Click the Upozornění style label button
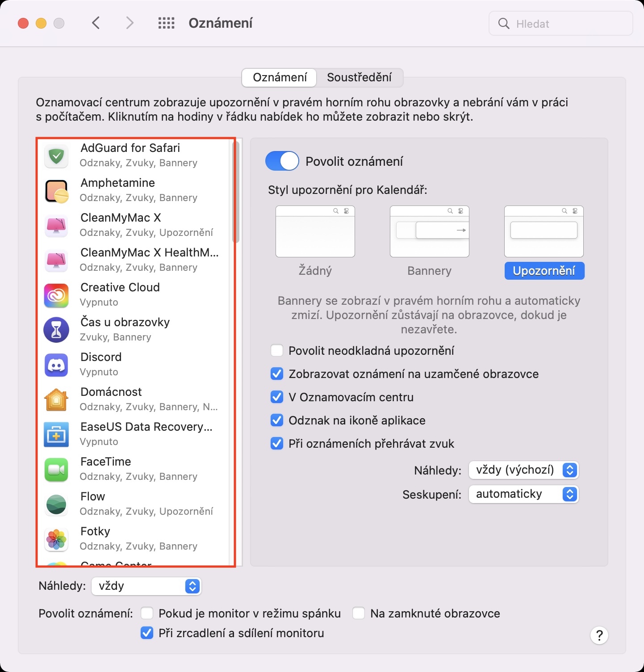This screenshot has width=644, height=672. click(544, 271)
